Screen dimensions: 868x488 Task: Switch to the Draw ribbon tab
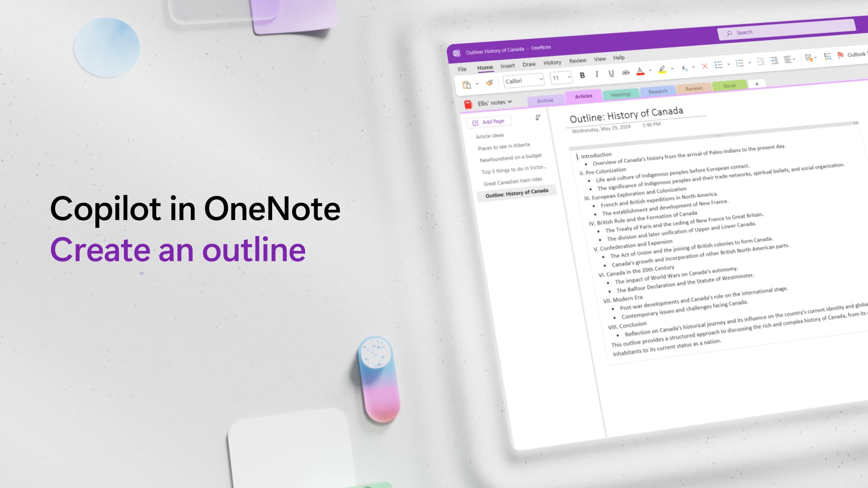(x=529, y=63)
